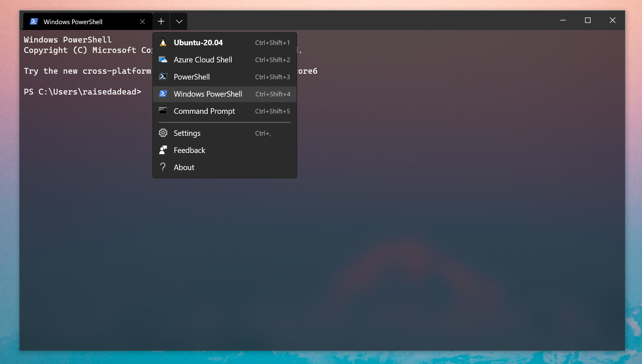Minimize the Terminal window

563,20
